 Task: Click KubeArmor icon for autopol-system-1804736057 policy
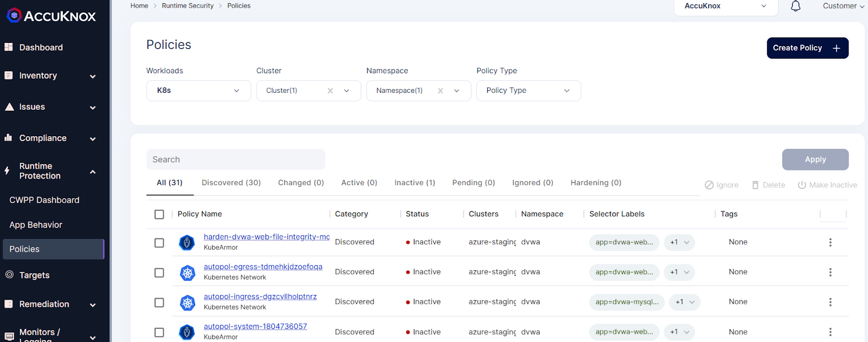187,332
